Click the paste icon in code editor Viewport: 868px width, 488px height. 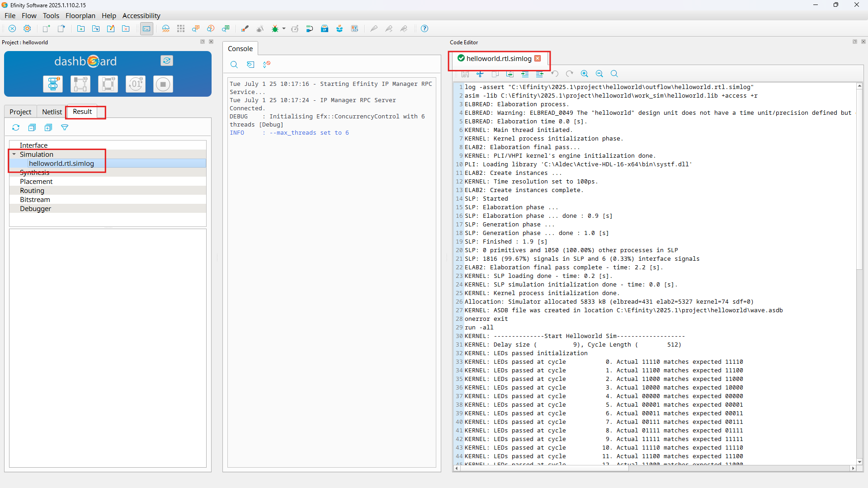tap(510, 74)
